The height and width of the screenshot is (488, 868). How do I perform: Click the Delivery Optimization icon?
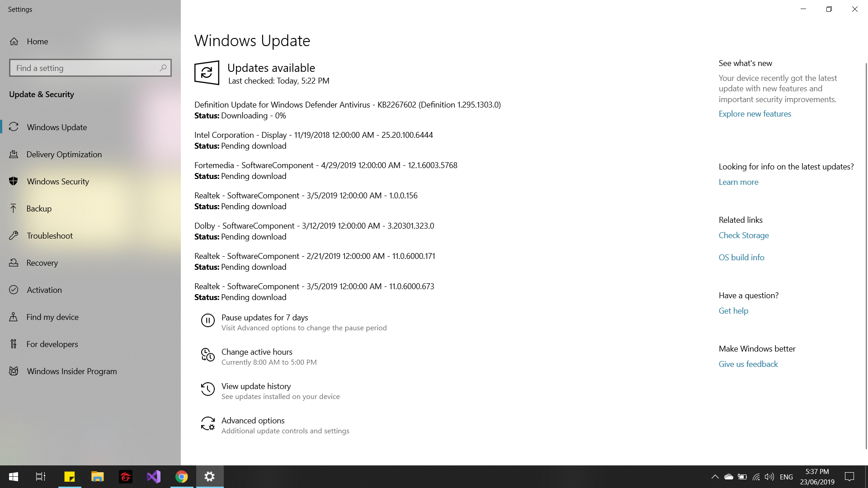[14, 154]
